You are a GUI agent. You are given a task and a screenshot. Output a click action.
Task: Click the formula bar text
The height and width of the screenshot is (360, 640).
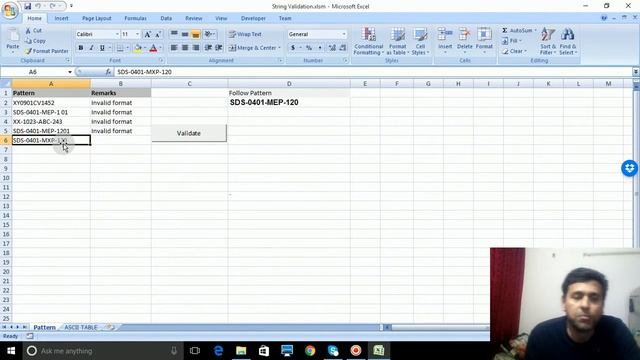coord(144,72)
